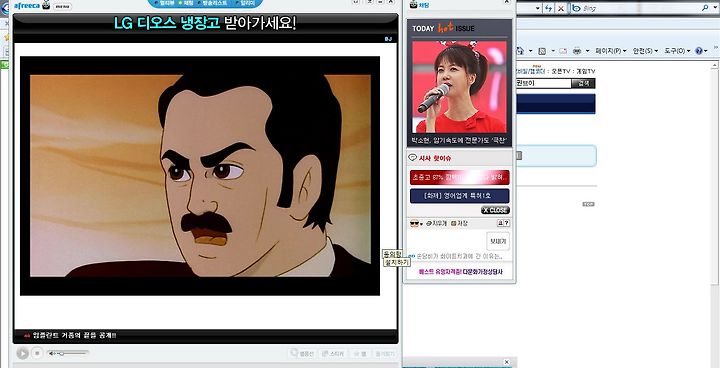Click the afreeca TV mascot icon

pos(46,5)
